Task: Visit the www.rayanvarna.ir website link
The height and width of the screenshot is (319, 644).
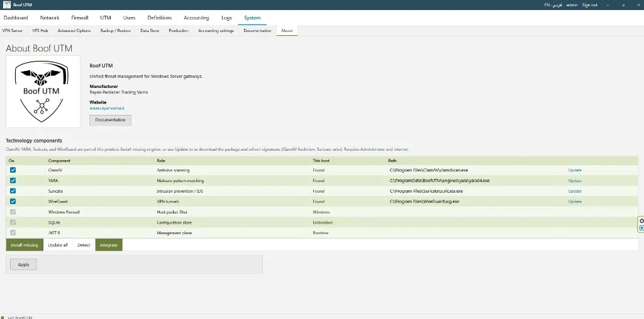Action: (x=107, y=108)
